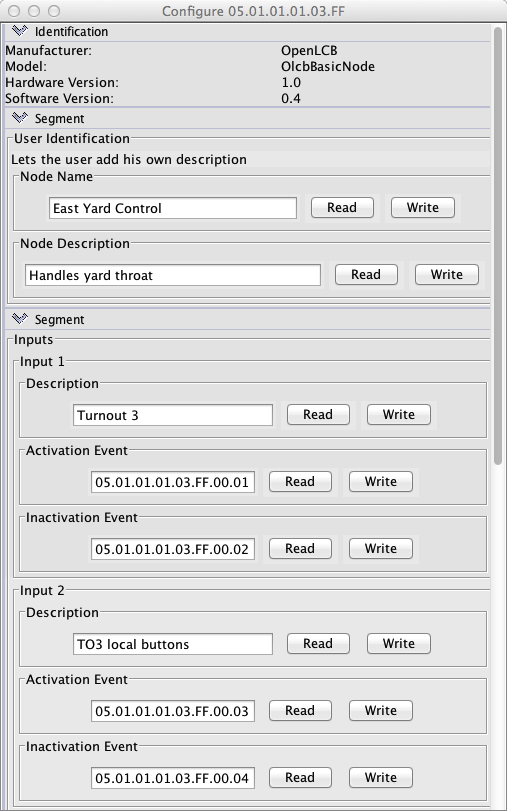507x812 pixels.
Task: Collapse the Inputs Segment chevron
Action: pos(19,319)
